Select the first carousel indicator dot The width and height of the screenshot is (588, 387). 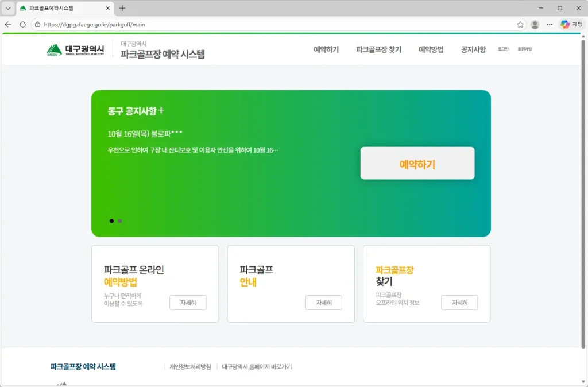pyautogui.click(x=111, y=220)
